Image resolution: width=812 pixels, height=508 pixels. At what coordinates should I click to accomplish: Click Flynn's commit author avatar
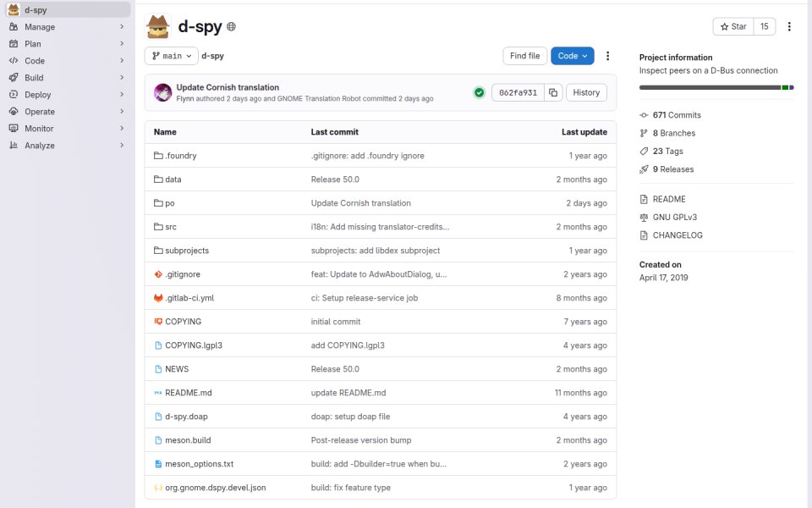(x=162, y=93)
